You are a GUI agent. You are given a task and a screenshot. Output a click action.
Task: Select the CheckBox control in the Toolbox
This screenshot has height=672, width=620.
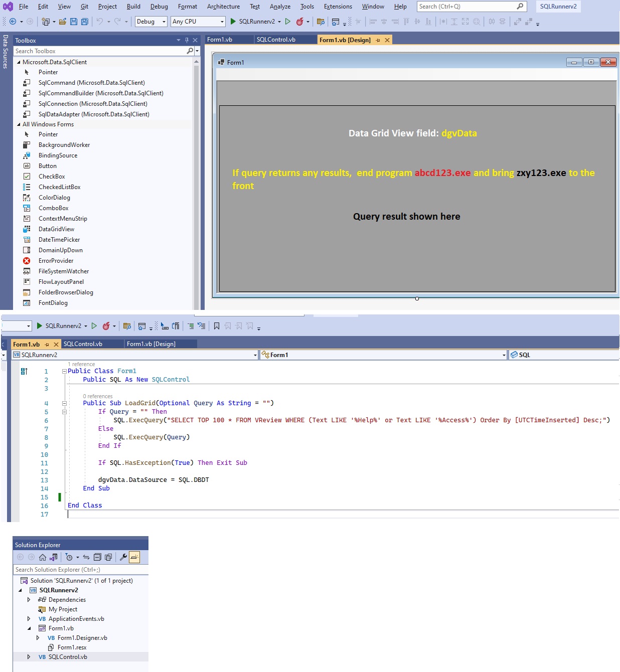(51, 176)
